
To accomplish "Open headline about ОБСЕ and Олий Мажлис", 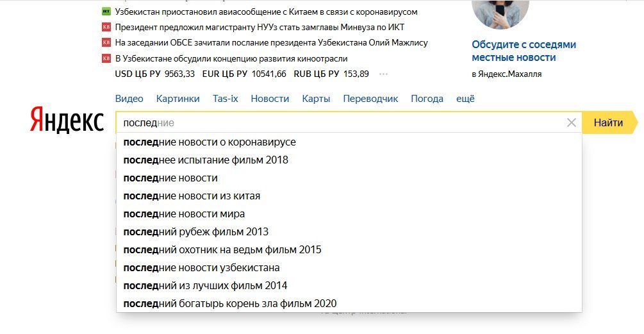I will [x=271, y=42].
